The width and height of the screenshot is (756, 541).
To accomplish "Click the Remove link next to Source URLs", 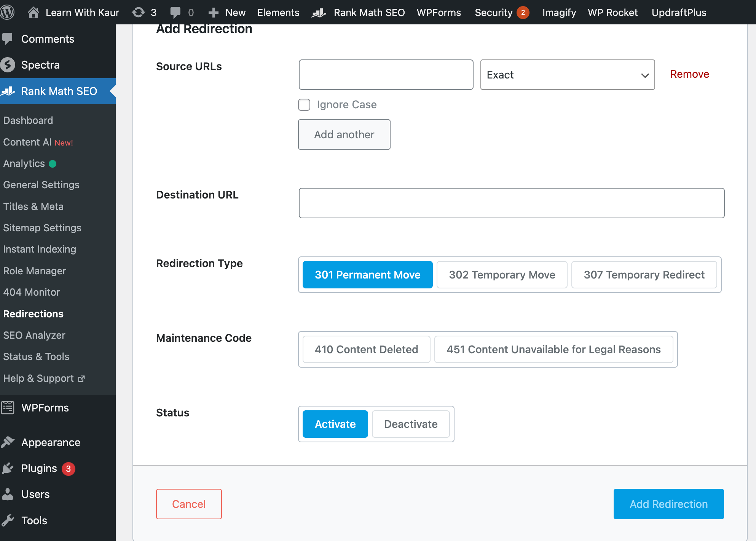I will click(x=689, y=74).
